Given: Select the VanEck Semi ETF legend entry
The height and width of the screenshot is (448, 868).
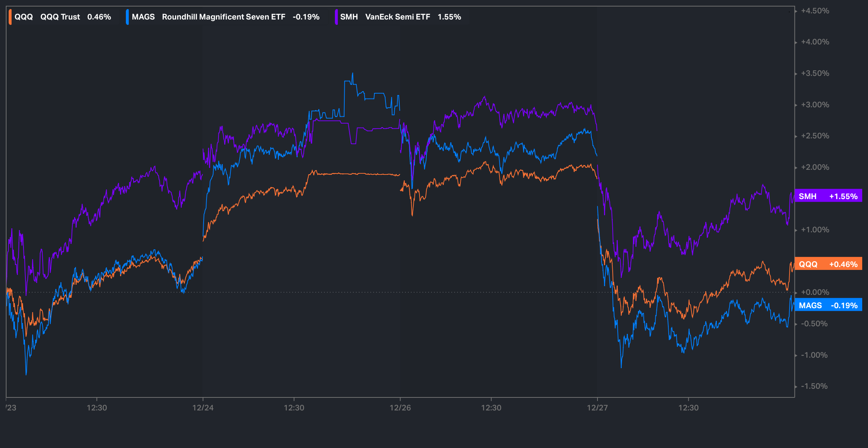Looking at the screenshot, I should tap(397, 17).
